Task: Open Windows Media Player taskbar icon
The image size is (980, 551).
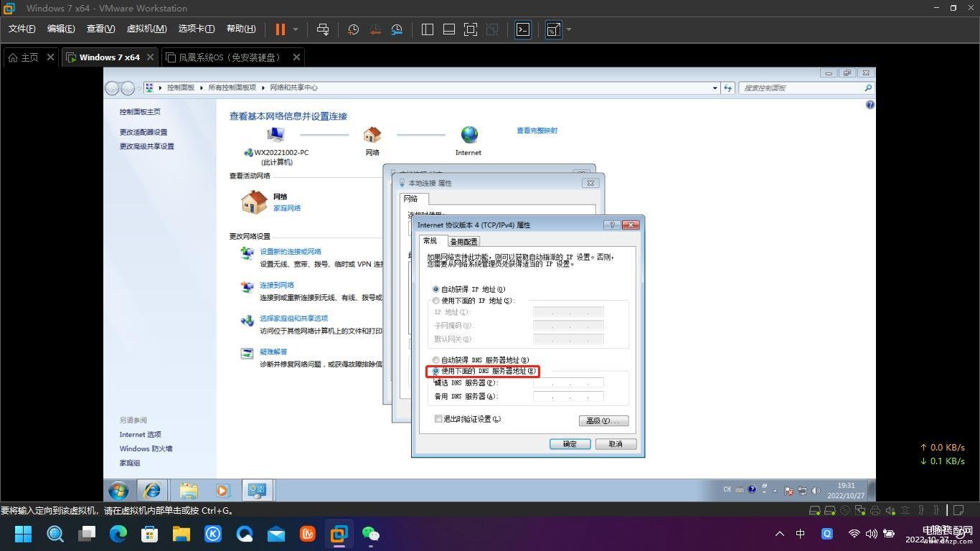Action: (x=222, y=491)
